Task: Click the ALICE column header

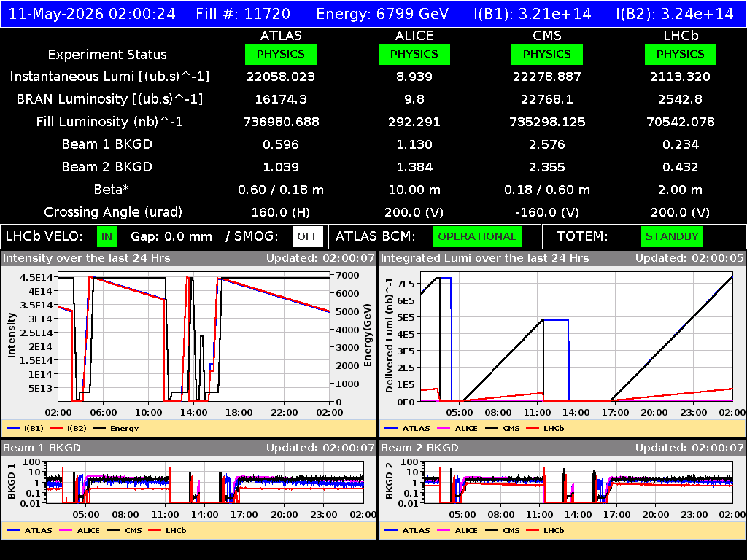Action: [x=414, y=36]
